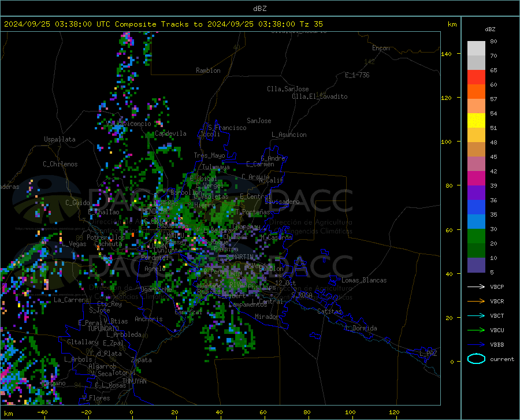Click the Encon place label
This screenshot has height=420, width=520.
[x=381, y=48]
